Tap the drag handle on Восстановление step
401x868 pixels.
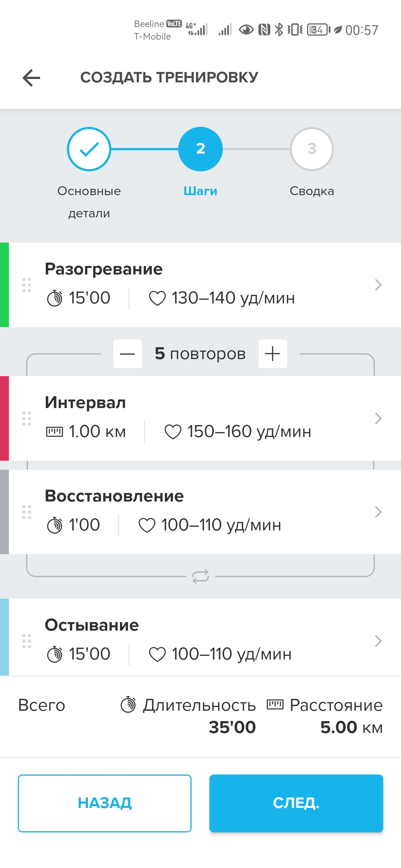point(27,512)
